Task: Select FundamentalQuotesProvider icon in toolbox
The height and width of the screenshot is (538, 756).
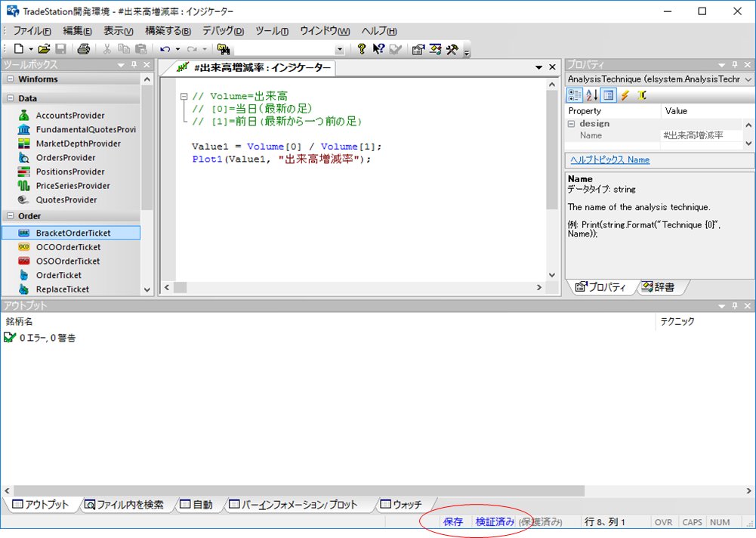Action: pyautogui.click(x=23, y=129)
